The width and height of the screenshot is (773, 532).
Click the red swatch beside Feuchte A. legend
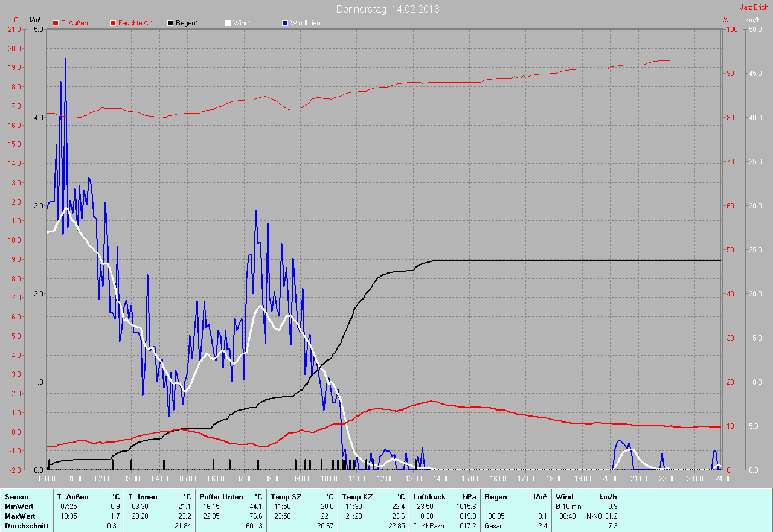(x=113, y=23)
